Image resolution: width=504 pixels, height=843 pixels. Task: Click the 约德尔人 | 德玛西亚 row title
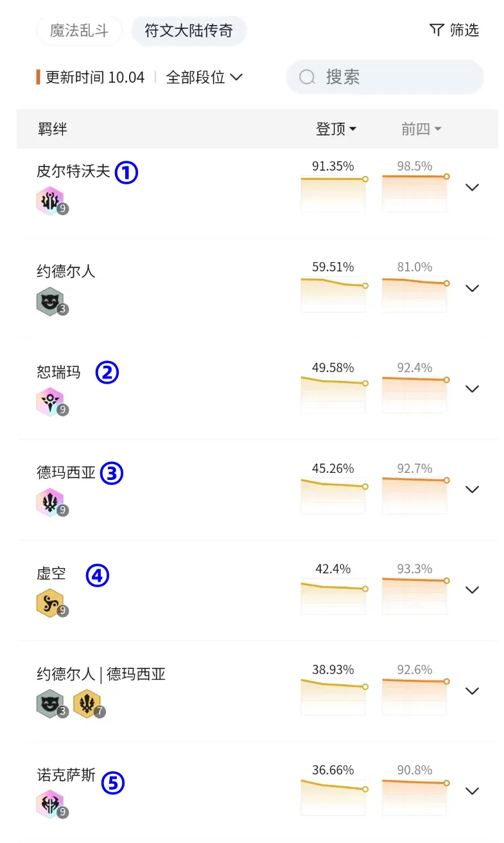pyautogui.click(x=101, y=673)
